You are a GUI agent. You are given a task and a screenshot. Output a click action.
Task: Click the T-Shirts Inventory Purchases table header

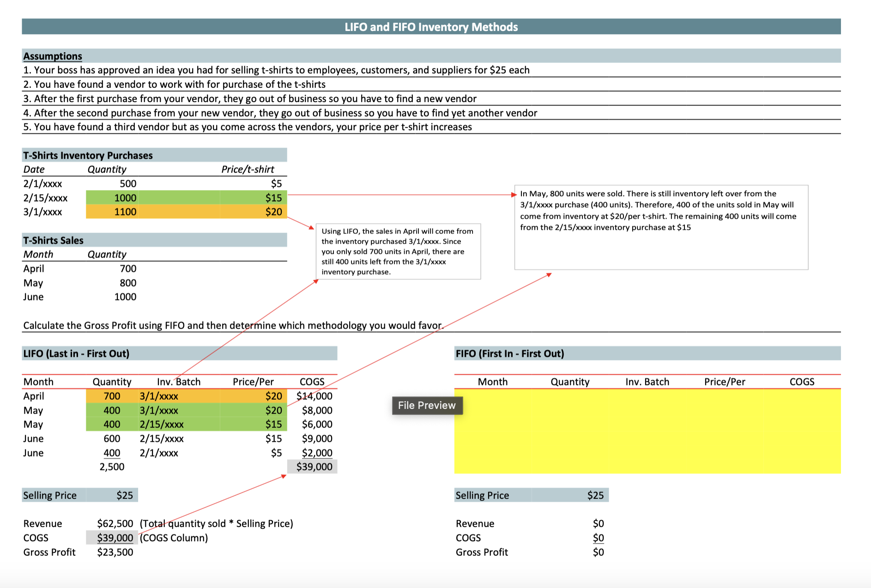(x=88, y=155)
